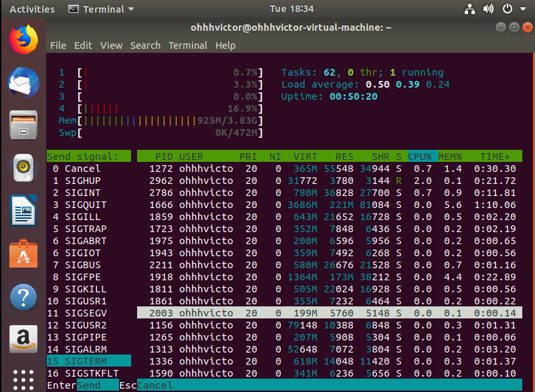Open the Help menu
Image resolution: width=535 pixels, height=392 pixels.
pyautogui.click(x=225, y=45)
